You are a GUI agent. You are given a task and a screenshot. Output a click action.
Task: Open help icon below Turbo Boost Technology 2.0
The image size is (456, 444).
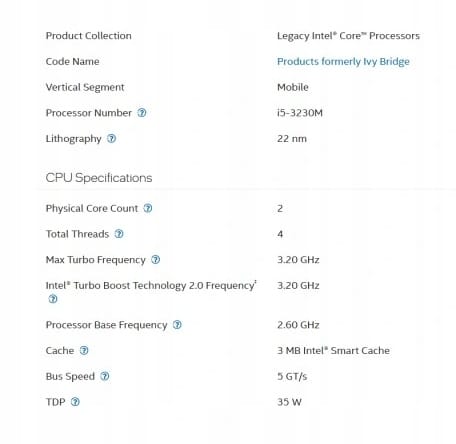(53, 299)
